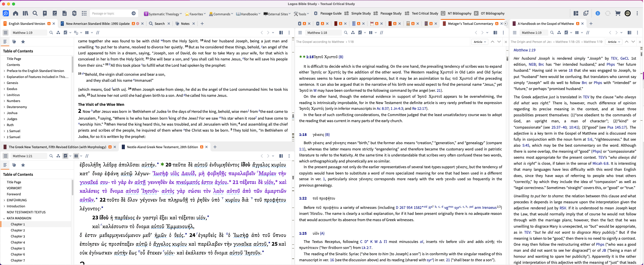Open the Passage Guide tool
The height and width of the screenshot is (265, 644).
[330, 13]
